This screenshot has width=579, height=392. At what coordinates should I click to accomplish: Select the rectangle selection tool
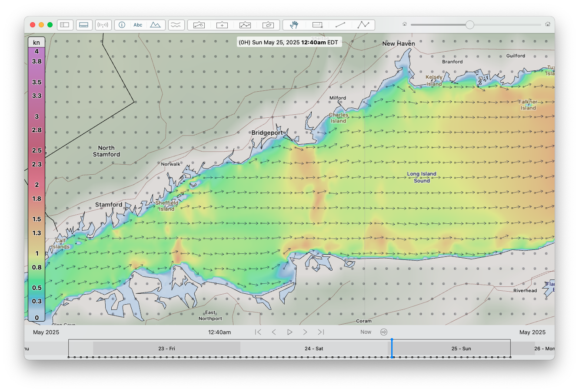pos(317,25)
